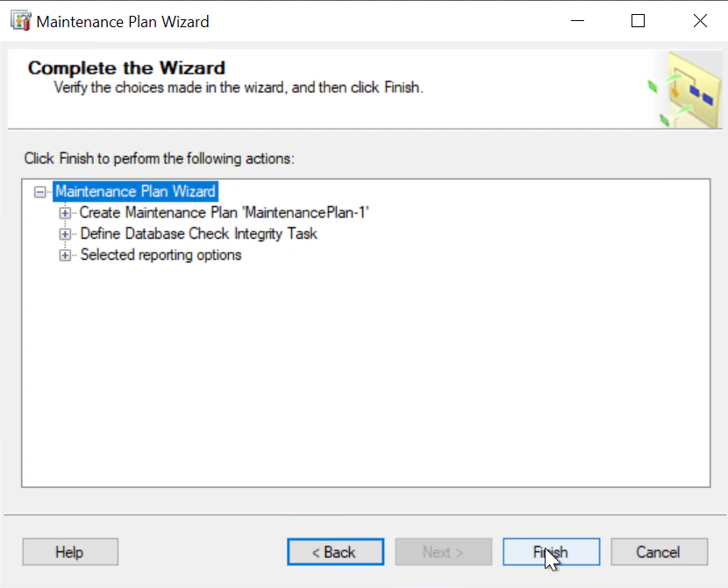Viewport: 728px width, 588px height.
Task: Expand the Selected reporting options node
Action: click(64, 255)
